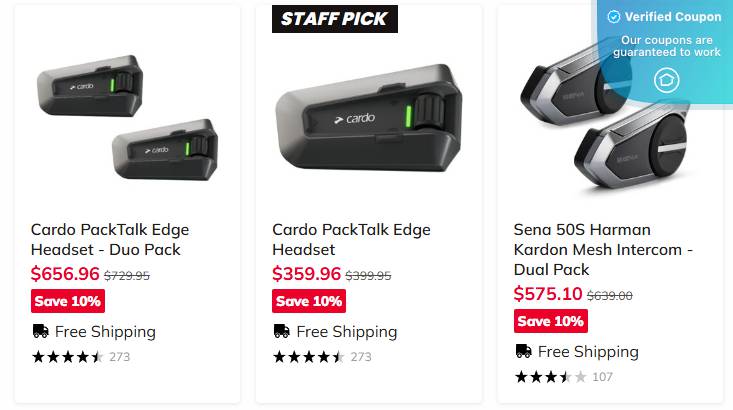This screenshot has height=410, width=733.
Task: Open Sena 50S Harman Kardon Mesh Intercom link
Action: [x=603, y=249]
